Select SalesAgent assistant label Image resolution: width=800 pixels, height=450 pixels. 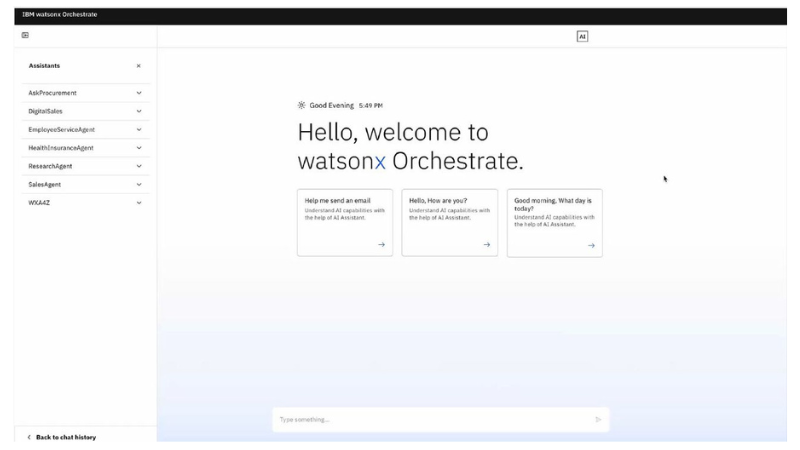[x=44, y=185]
